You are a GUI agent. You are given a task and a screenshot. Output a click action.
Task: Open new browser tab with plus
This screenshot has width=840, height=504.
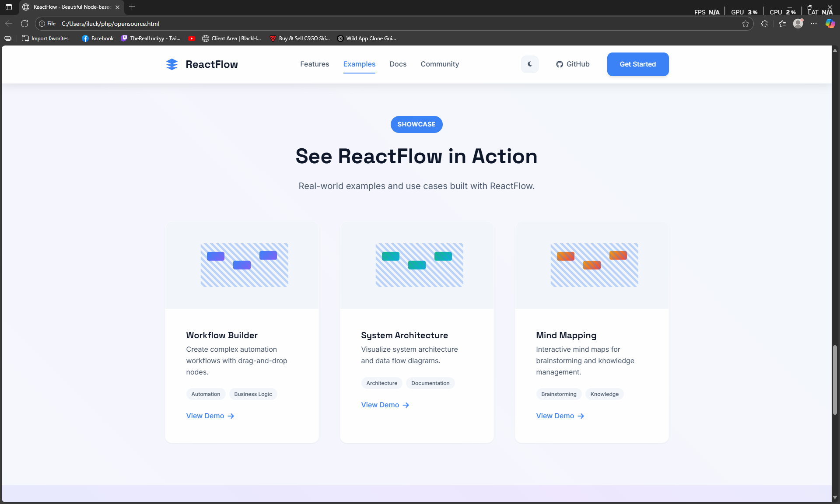click(132, 7)
